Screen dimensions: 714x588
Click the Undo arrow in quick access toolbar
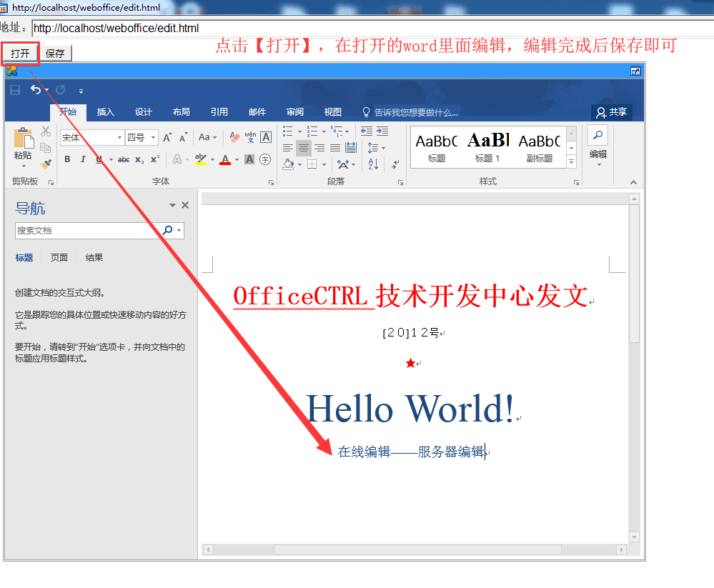coord(36,90)
